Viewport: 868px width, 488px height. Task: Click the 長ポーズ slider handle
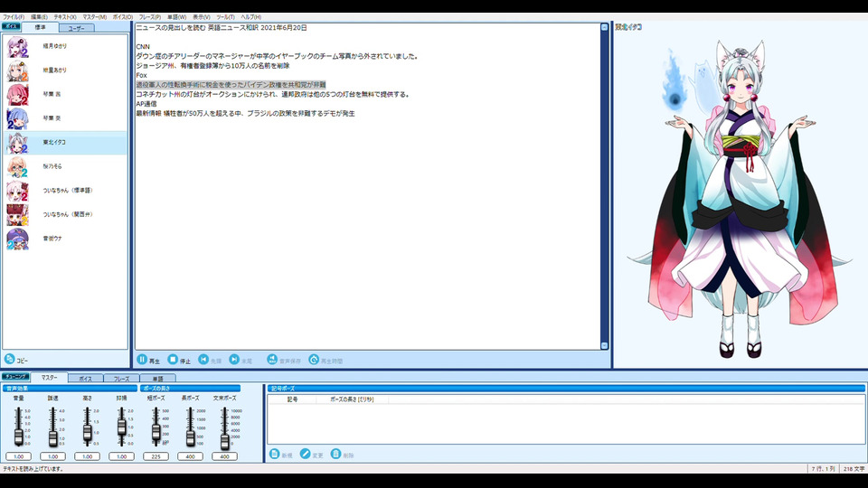[x=190, y=438]
